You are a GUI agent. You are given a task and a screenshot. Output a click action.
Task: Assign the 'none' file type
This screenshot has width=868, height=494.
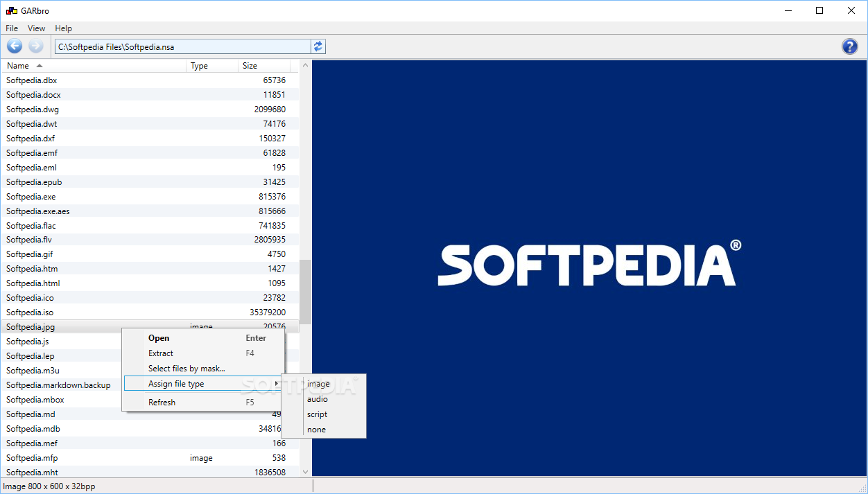(x=324, y=430)
